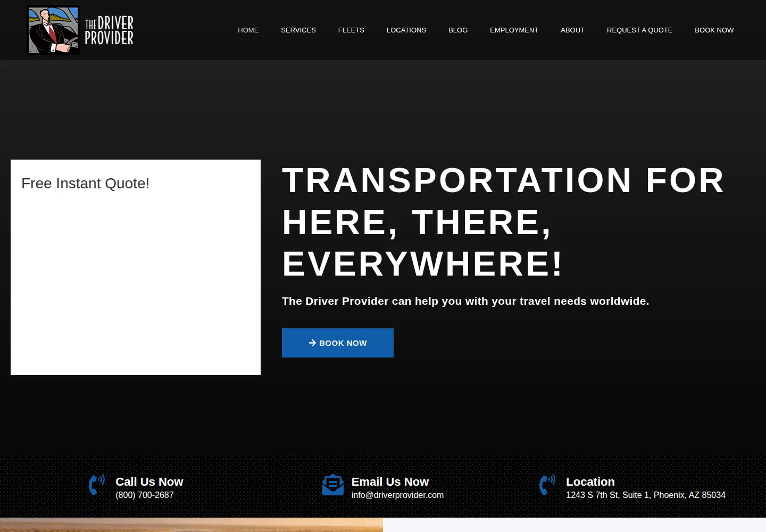Open the Blog menu item
The image size is (766, 532).
point(458,30)
